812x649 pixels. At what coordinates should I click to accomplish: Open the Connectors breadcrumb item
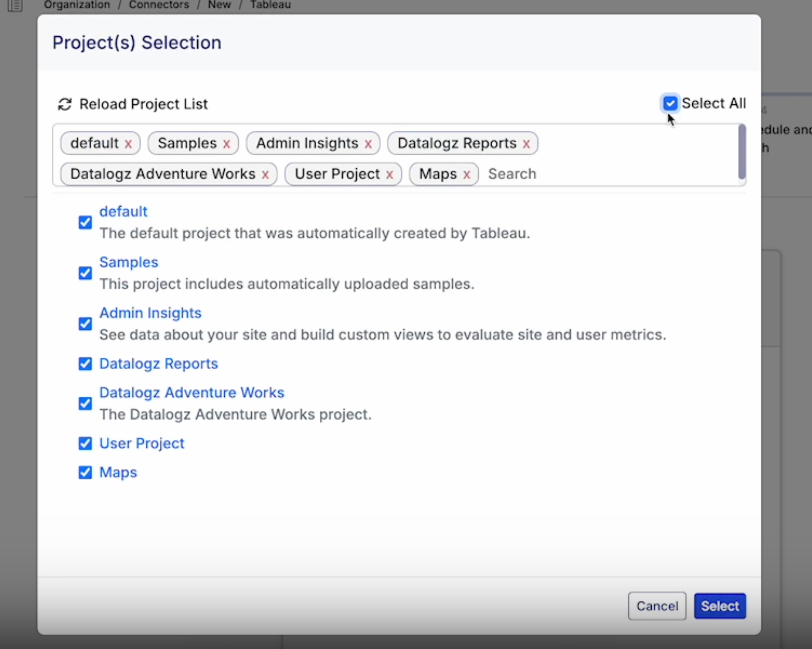(x=159, y=5)
